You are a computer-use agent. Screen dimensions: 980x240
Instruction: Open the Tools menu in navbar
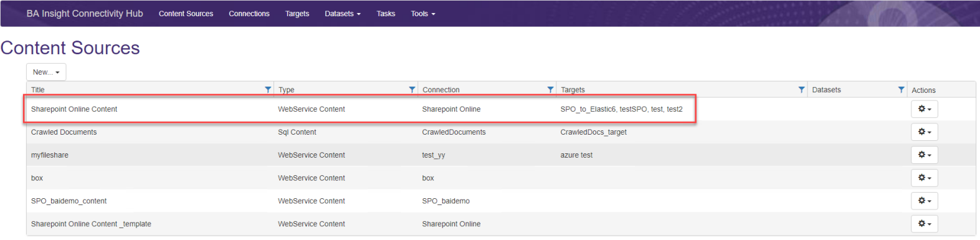[423, 14]
